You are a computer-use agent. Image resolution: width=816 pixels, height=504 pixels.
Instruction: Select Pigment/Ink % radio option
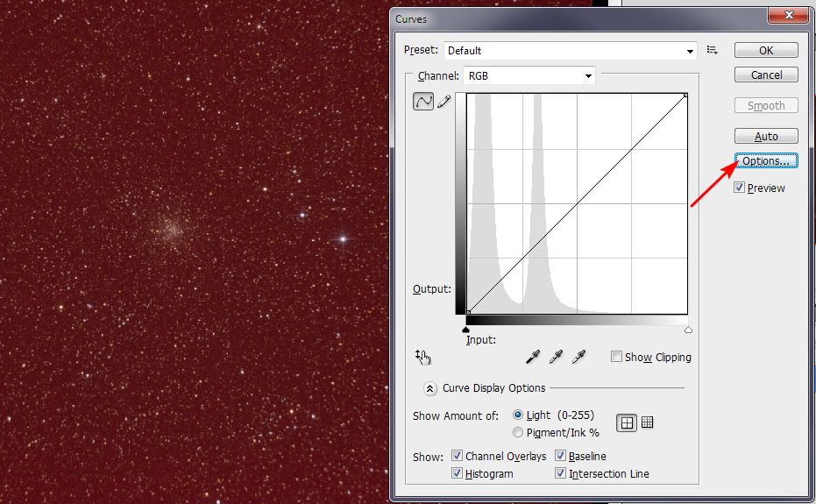click(518, 432)
